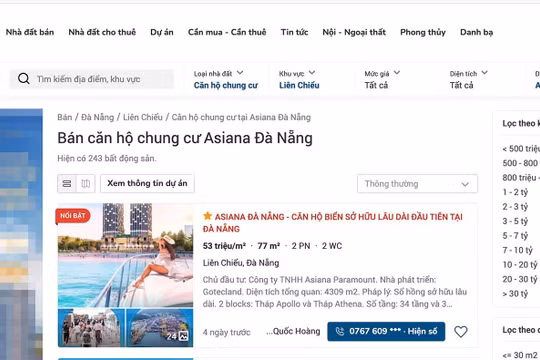540x360 pixels.
Task: Click the 53 triệu/m² price text
Action: coord(224,246)
